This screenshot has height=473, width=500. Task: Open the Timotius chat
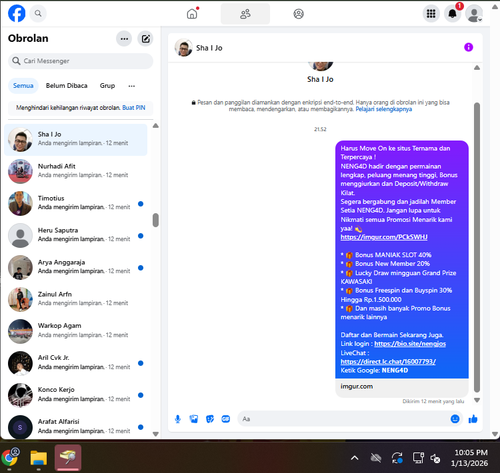(76, 203)
